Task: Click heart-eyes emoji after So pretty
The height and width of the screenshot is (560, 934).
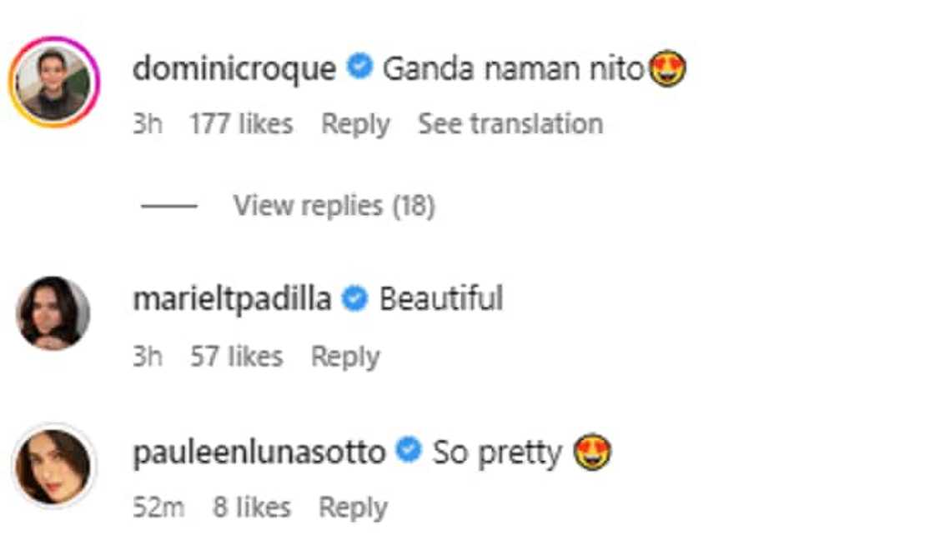Action: [593, 453]
